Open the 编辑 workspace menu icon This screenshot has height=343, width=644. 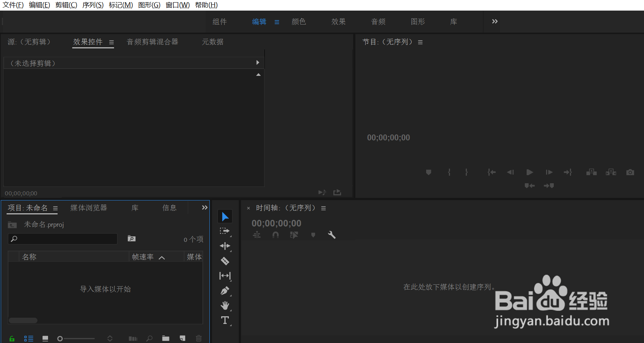pyautogui.click(x=277, y=22)
